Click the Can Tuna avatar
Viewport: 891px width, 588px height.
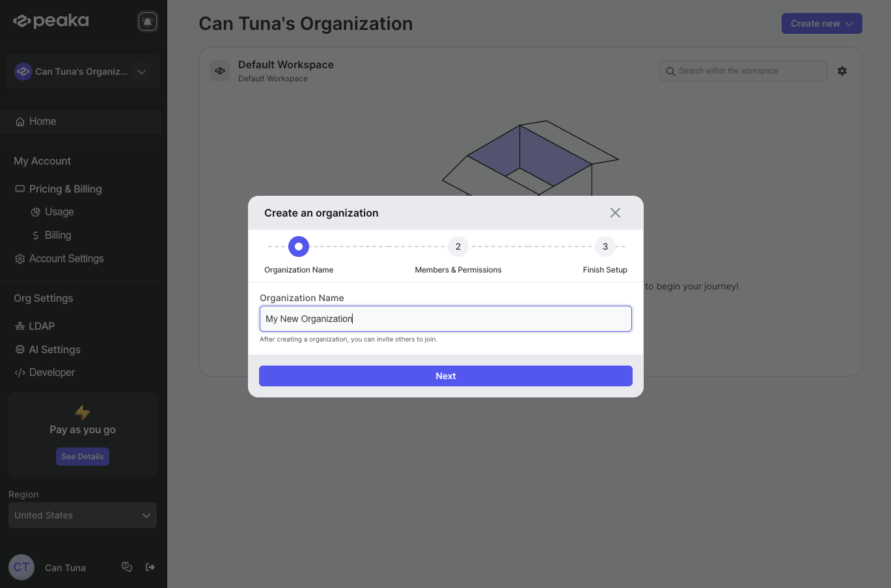point(21,567)
